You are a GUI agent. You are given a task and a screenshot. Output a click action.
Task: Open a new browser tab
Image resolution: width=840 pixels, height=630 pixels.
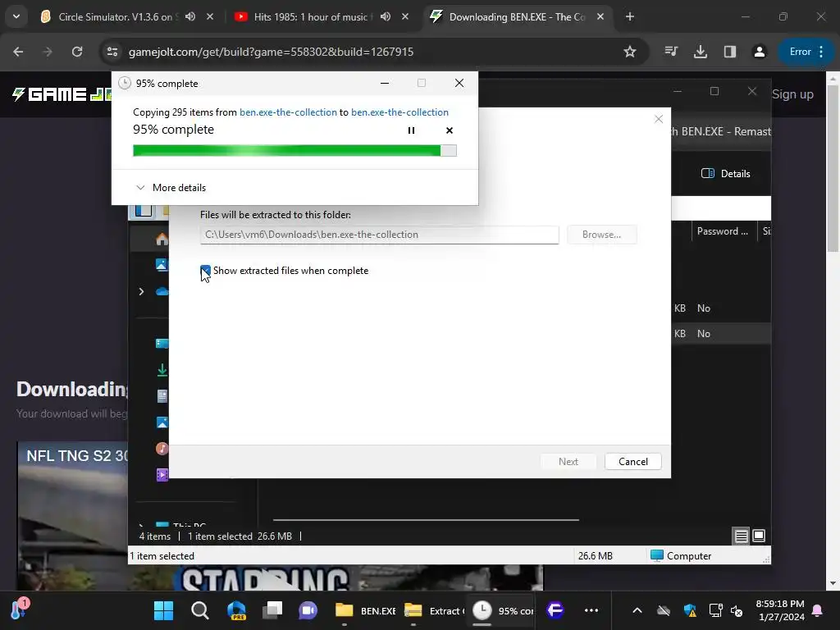[x=630, y=16]
